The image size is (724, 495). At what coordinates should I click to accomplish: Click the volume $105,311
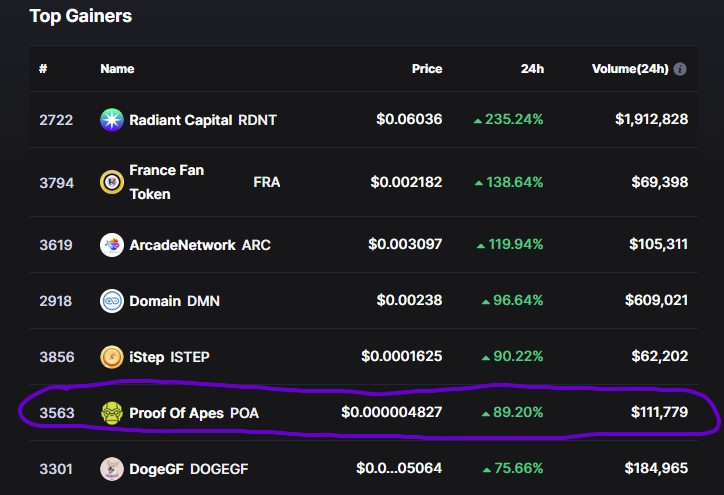coord(658,244)
